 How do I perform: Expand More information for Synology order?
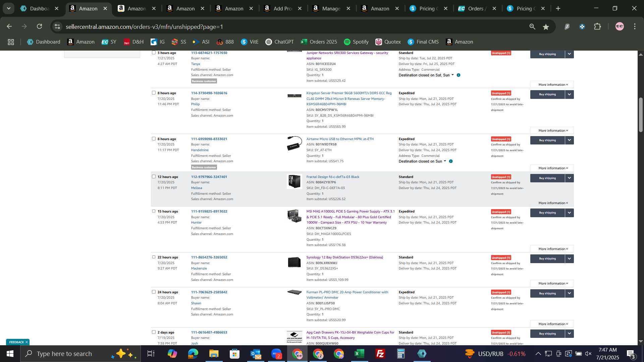click(552, 284)
